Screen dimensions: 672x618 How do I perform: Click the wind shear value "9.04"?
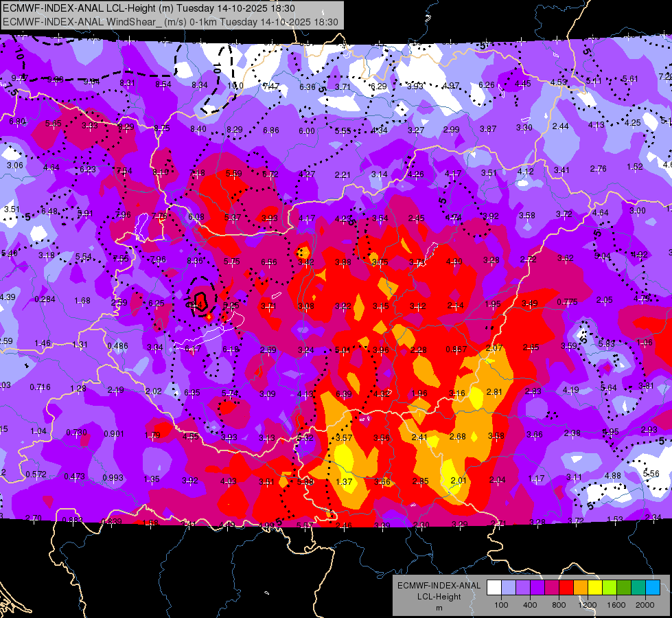(91, 82)
